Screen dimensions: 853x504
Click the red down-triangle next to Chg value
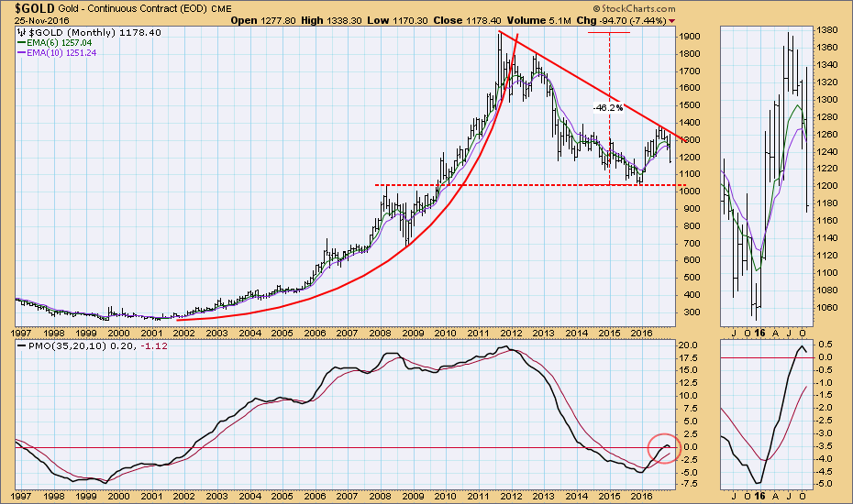[x=671, y=21]
